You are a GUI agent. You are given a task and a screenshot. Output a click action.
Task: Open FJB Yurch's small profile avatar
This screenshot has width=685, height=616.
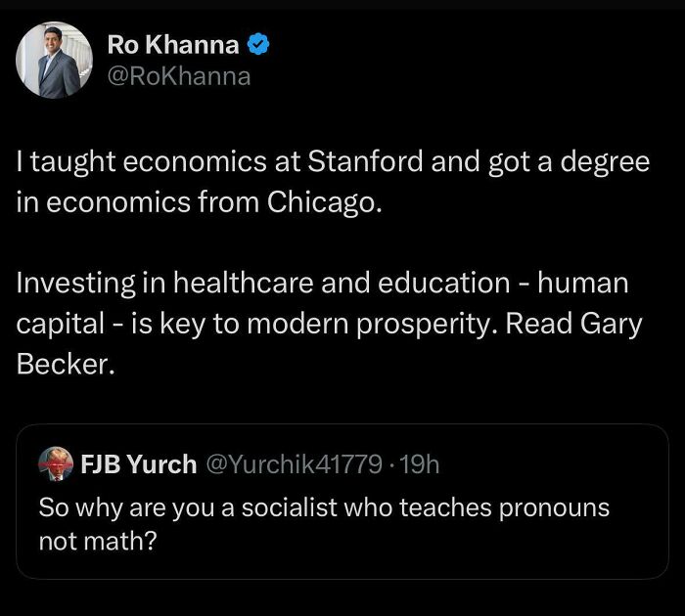(55, 463)
